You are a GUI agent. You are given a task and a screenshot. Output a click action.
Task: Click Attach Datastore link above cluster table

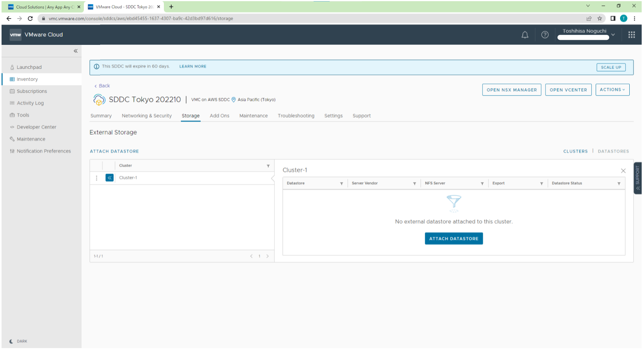pyautogui.click(x=114, y=152)
